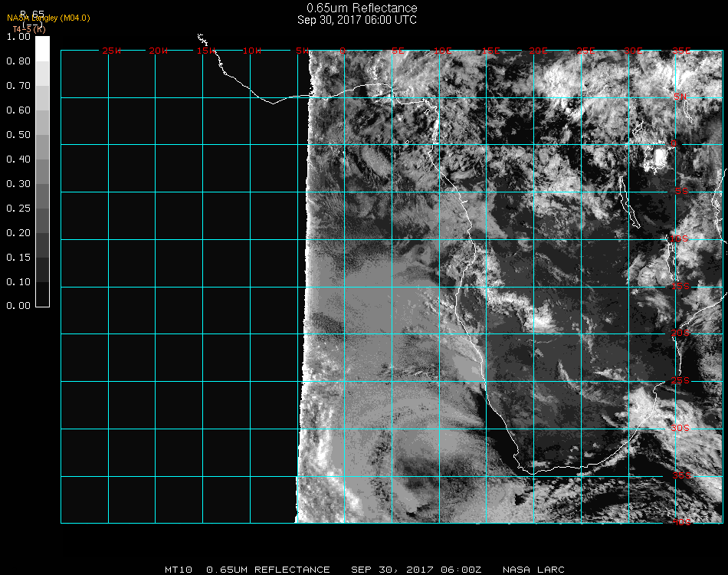Click the 'NASA LARC' footer text
This screenshot has height=575, width=728.
tap(533, 570)
